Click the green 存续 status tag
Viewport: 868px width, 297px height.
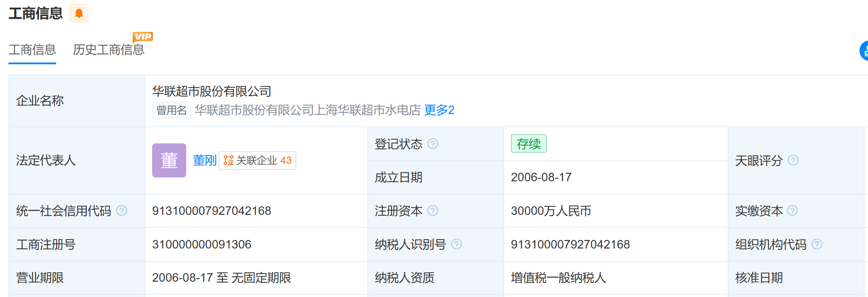coord(528,144)
